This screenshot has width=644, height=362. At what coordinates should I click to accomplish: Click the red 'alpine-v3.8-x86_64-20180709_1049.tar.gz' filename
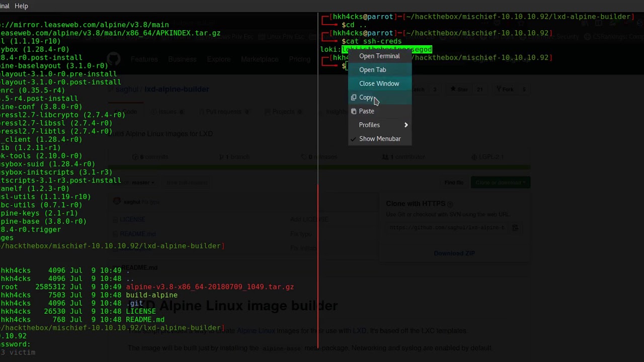tap(210, 287)
